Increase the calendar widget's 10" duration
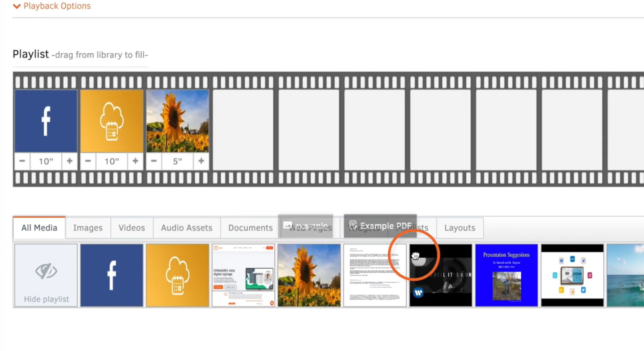The height and width of the screenshot is (351, 644). coord(135,161)
